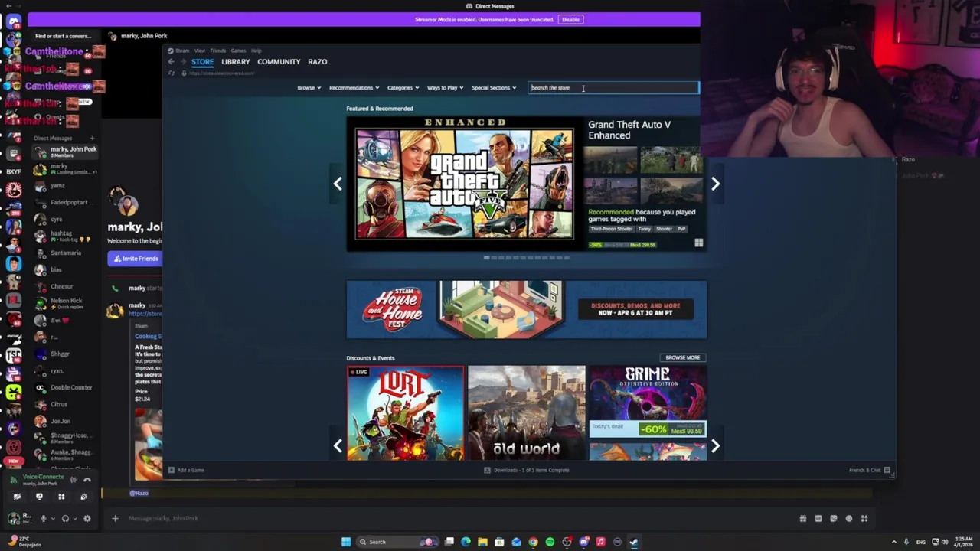This screenshot has height=551, width=980.
Task: Click the Windows platform icon on GTA V
Action: [698, 243]
